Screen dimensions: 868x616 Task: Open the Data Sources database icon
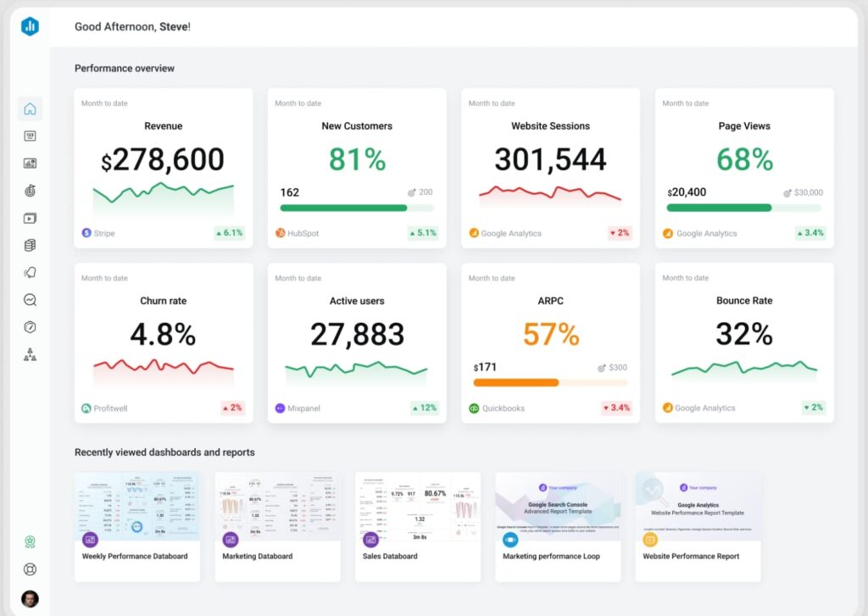tap(29, 245)
